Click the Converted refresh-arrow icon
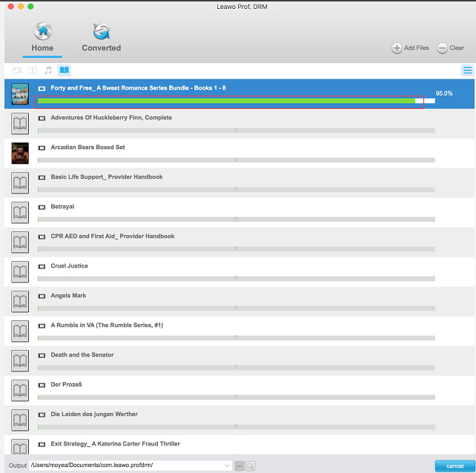Viewport: 476px width, 473px height. 101,31
